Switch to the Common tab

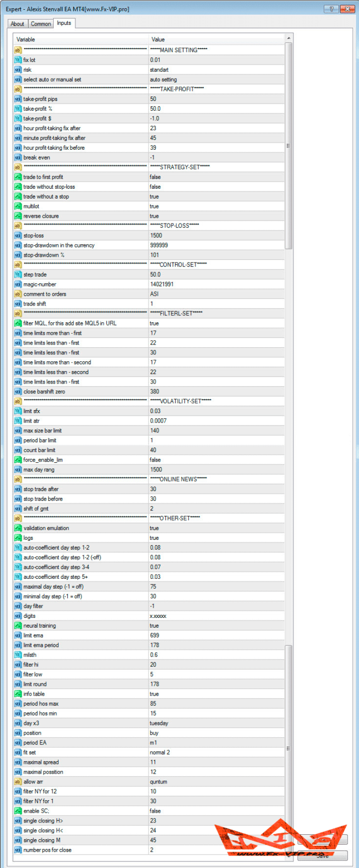point(41,24)
